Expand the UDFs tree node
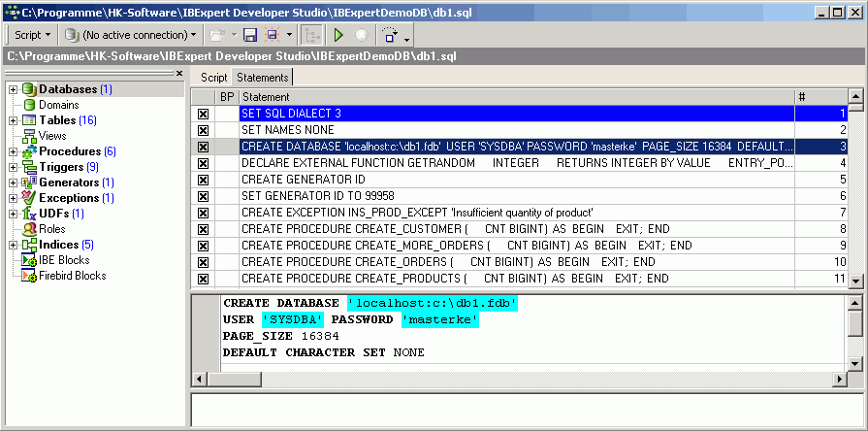 coord(14,214)
